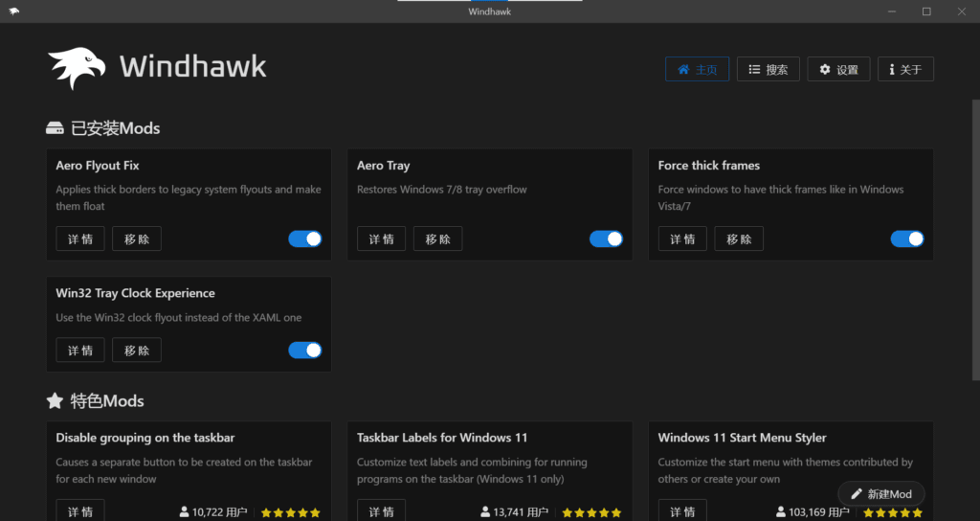Image resolution: width=980 pixels, height=521 pixels.
Task: Disable the Aero Flyout Fix mod toggle
Action: point(305,238)
